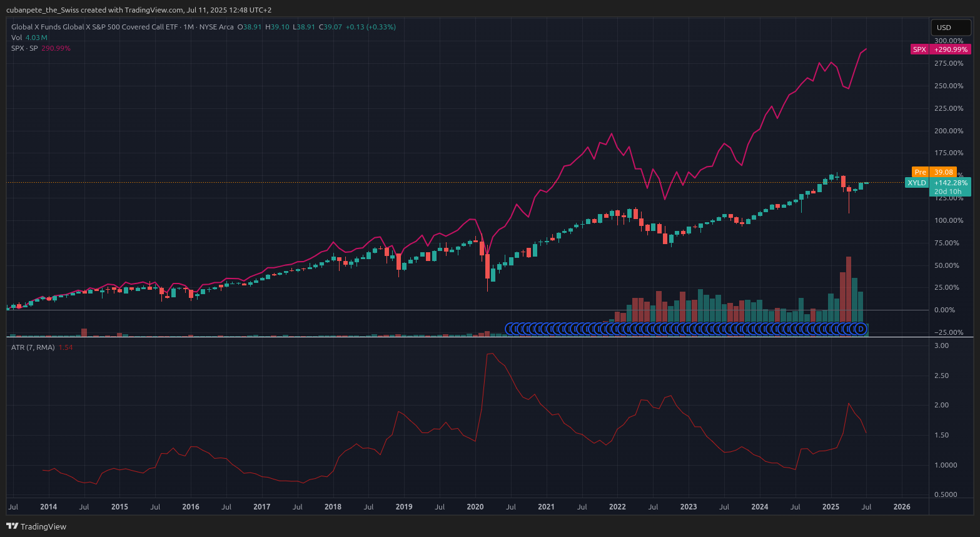The height and width of the screenshot is (537, 980).
Task: Click the +142.28% XYLD value tag
Action: [951, 183]
